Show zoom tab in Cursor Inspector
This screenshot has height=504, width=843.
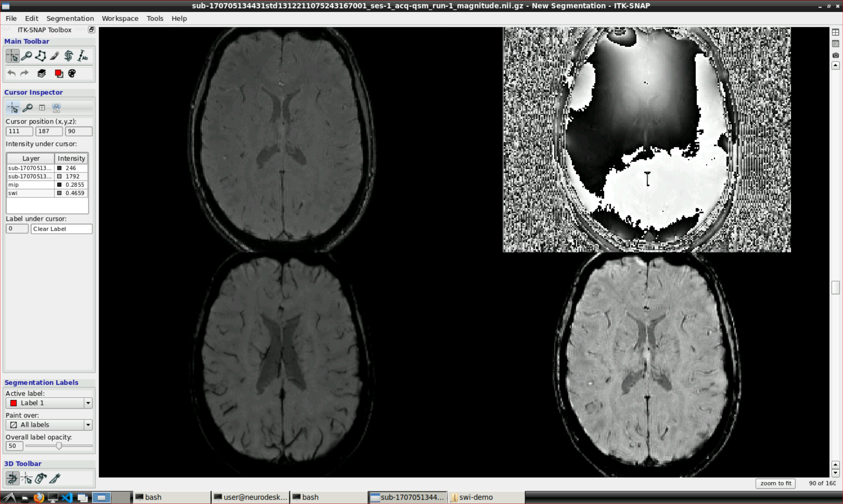click(28, 108)
